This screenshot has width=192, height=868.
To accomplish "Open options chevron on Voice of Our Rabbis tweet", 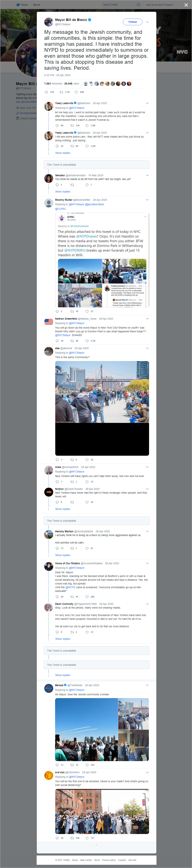I will pos(147,563).
